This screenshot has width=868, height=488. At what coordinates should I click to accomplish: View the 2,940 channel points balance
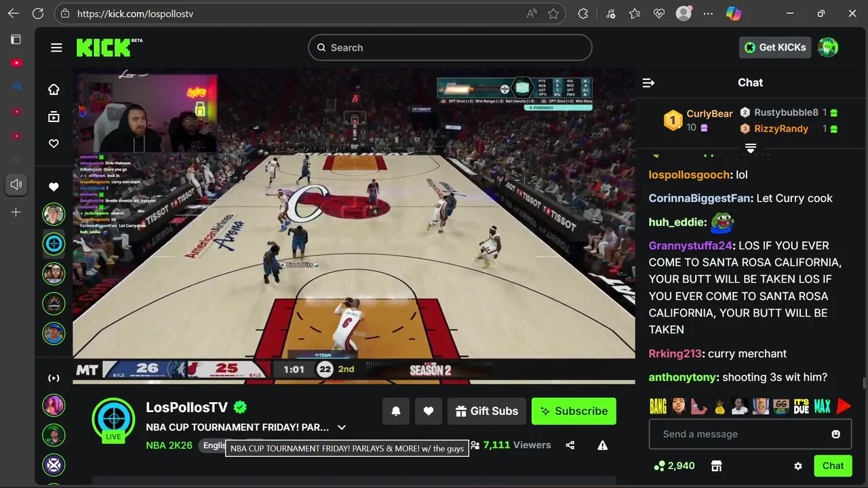(674, 466)
